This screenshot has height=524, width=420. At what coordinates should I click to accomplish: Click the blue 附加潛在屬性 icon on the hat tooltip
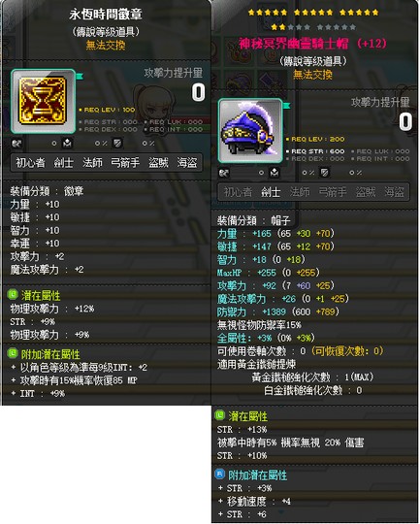[220, 474]
